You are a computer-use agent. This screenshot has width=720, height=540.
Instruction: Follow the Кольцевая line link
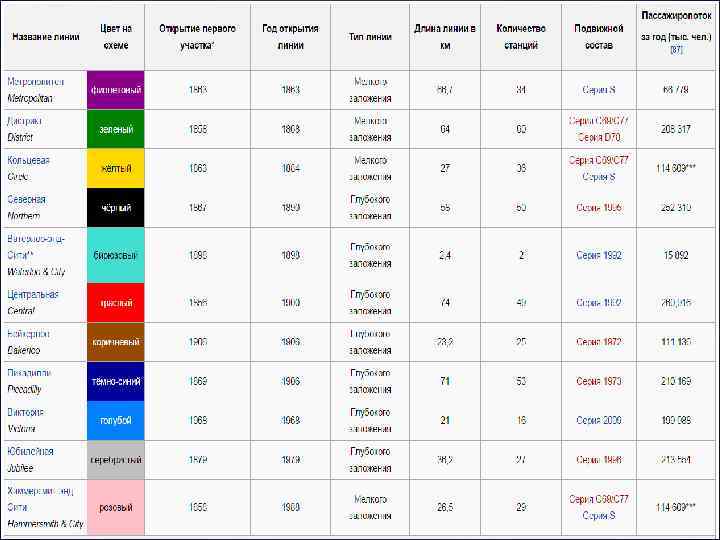click(29, 160)
